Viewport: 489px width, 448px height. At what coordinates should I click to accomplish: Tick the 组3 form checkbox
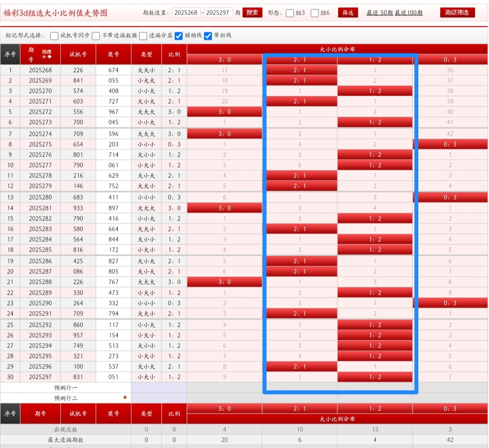click(290, 13)
